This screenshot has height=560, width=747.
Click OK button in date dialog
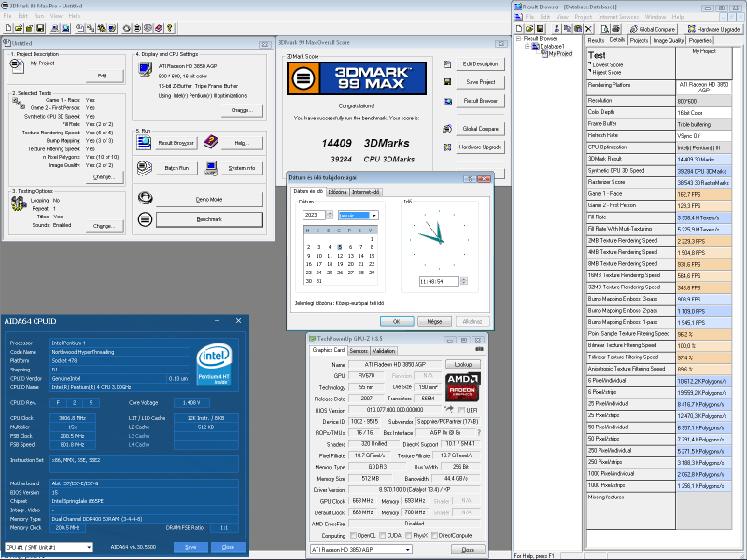[x=397, y=321]
